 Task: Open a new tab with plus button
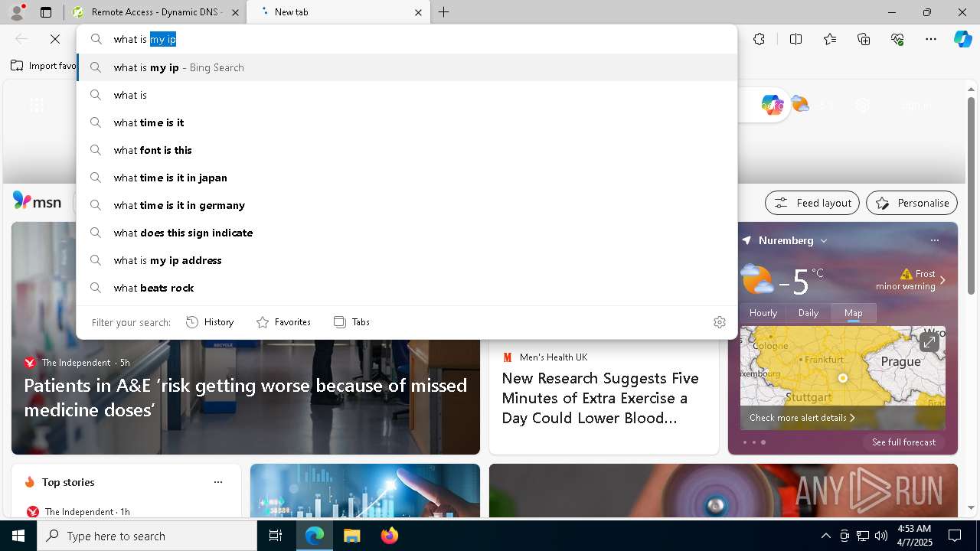444,12
